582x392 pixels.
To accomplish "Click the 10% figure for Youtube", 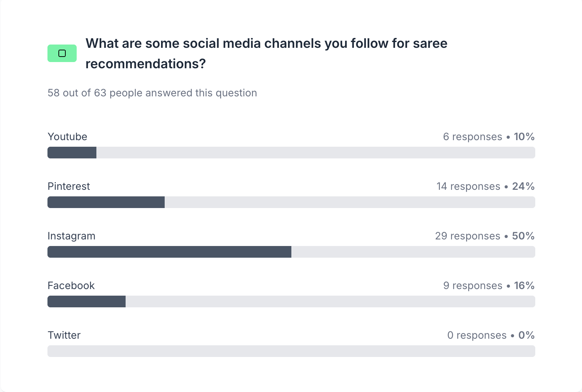I will click(x=524, y=137).
